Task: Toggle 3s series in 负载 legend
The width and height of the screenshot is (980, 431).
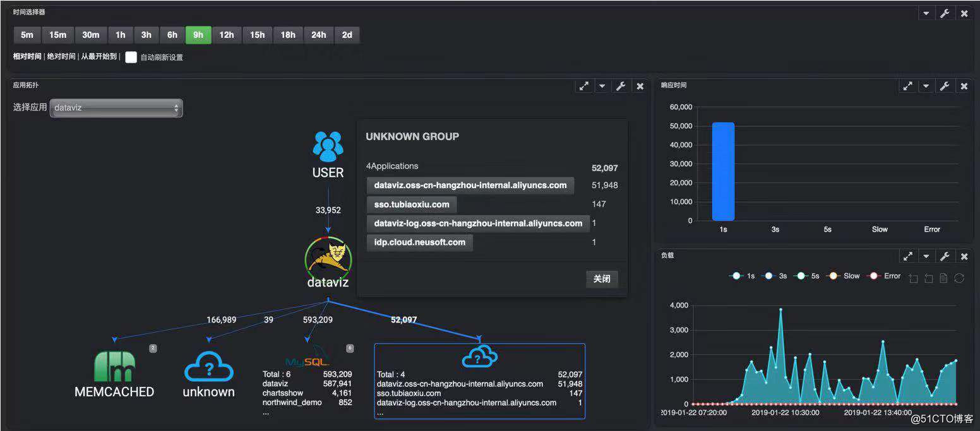Action: tap(774, 276)
